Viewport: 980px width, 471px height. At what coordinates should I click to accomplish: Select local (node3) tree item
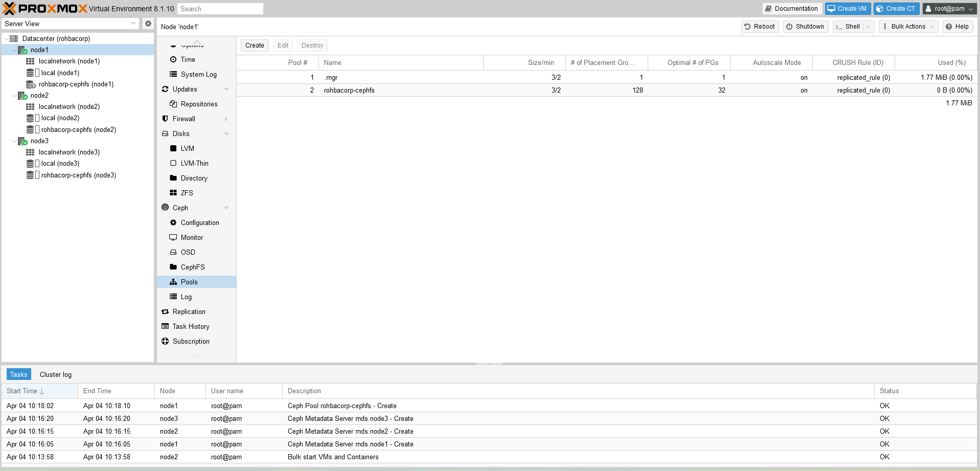(x=78, y=164)
